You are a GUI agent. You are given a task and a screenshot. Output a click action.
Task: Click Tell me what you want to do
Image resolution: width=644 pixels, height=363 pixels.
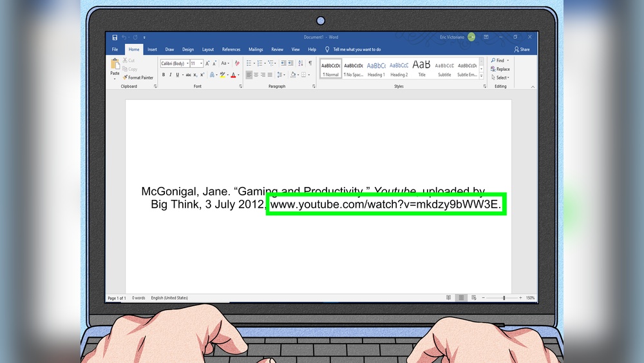coord(357,50)
